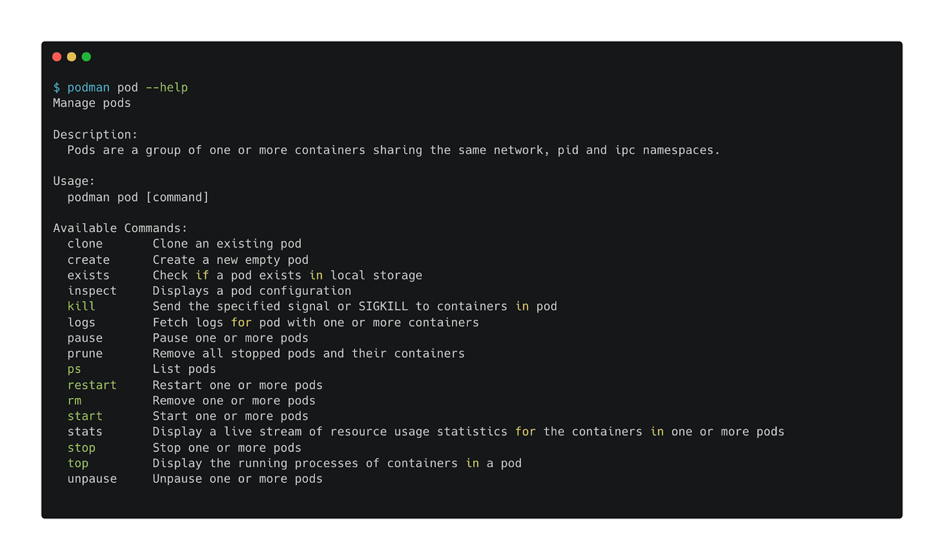Click the red close window dot

point(57,57)
